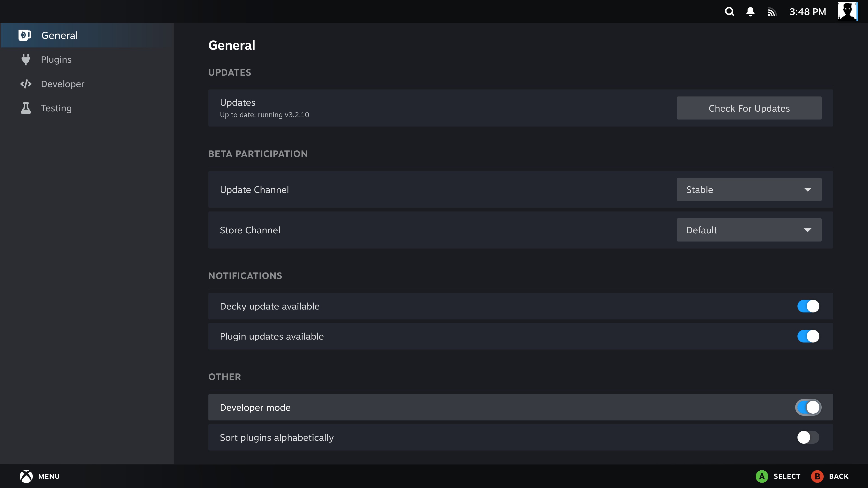Click 'Up to date: running v3.2.10' text

(264, 115)
